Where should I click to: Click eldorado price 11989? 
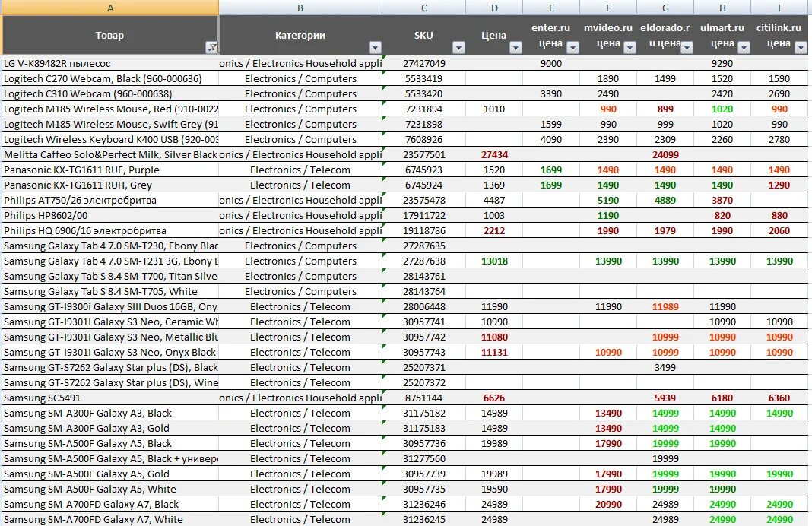(665, 306)
